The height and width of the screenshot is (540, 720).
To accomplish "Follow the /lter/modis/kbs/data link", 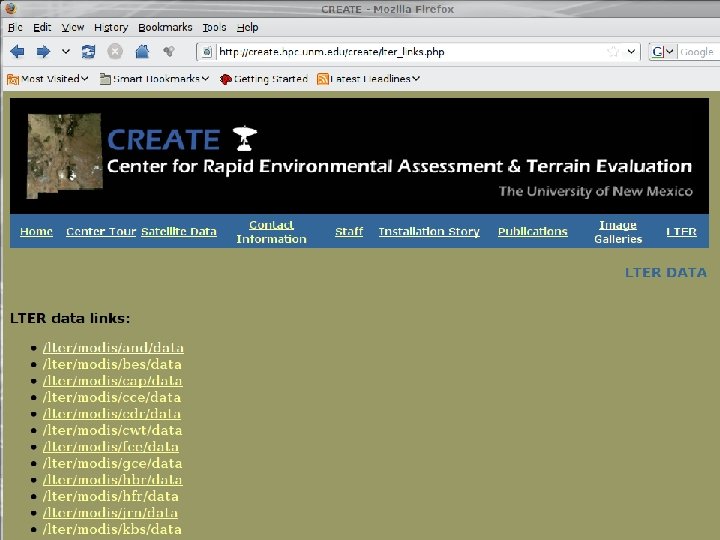I will (112, 529).
